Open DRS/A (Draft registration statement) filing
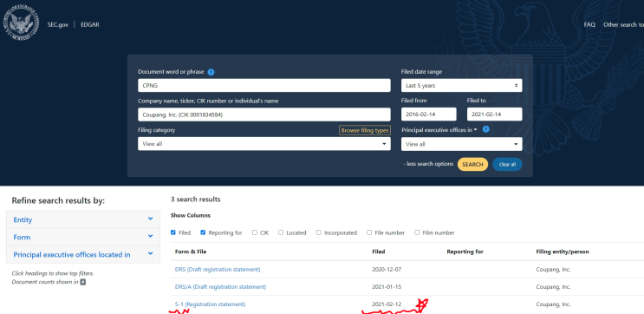The height and width of the screenshot is (314, 644). click(220, 287)
